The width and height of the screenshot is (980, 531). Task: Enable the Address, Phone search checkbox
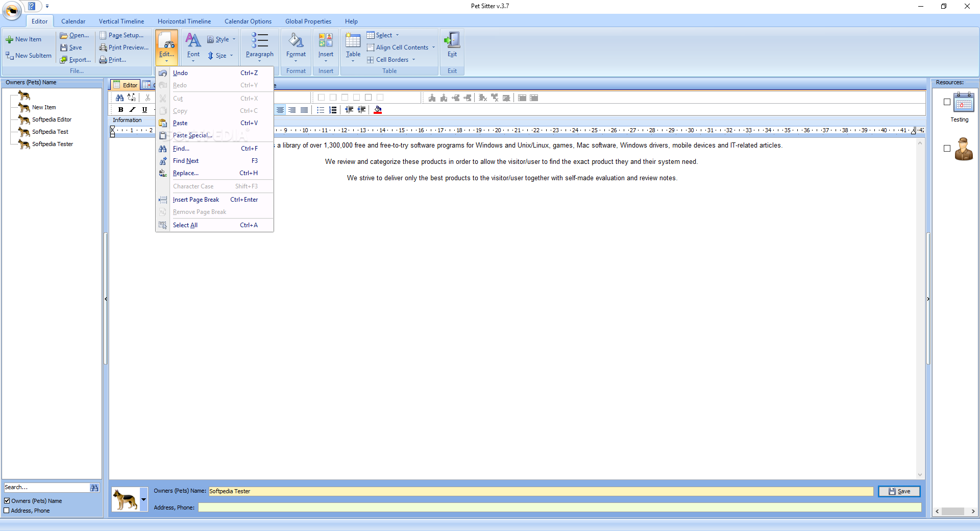[x=7, y=511]
